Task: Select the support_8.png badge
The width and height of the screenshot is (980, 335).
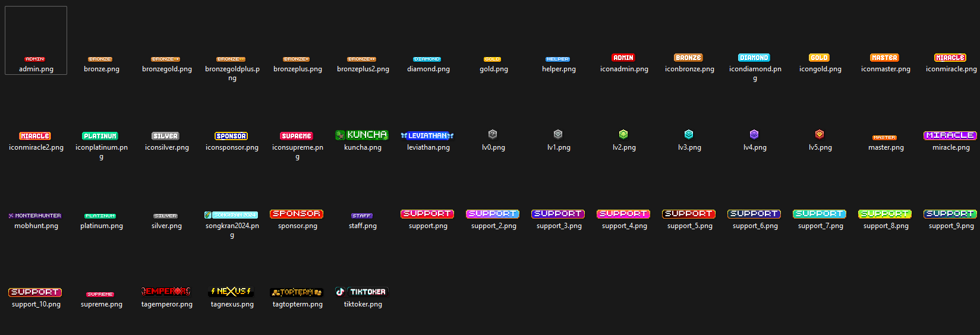Action: 885,214
